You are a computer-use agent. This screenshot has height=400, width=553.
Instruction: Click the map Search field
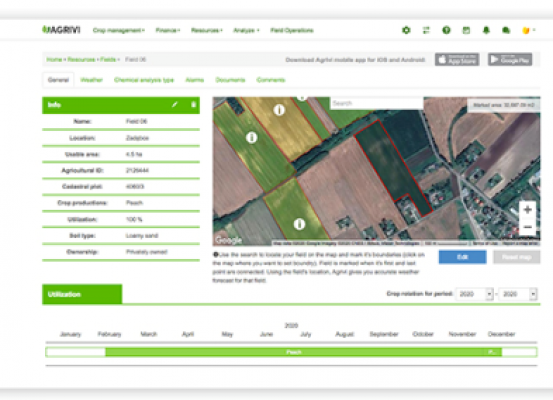[x=376, y=103]
